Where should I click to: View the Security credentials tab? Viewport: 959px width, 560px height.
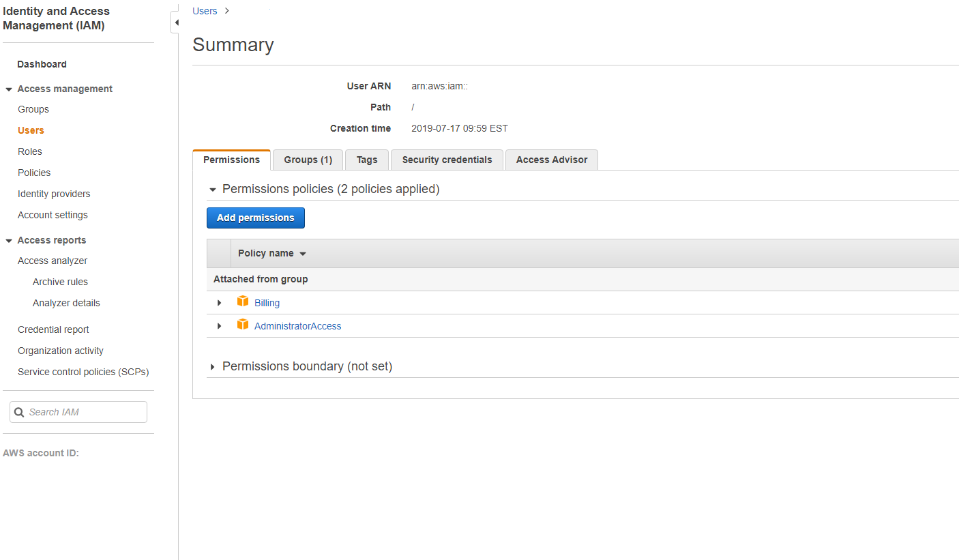(446, 160)
